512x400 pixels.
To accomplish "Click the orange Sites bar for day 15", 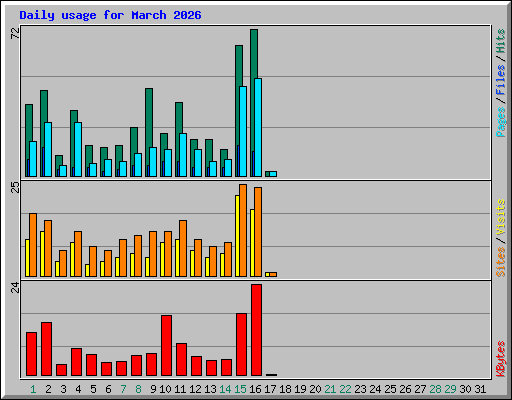I will tap(243, 230).
